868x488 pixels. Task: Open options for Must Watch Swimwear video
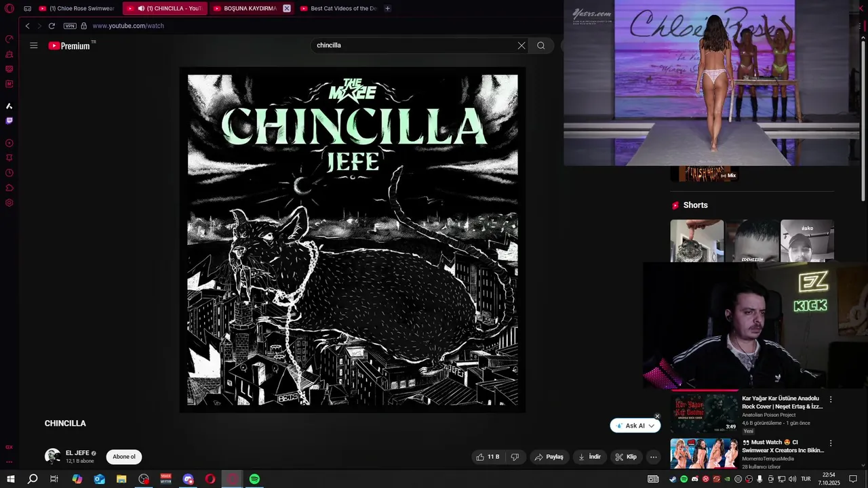pos(831,443)
